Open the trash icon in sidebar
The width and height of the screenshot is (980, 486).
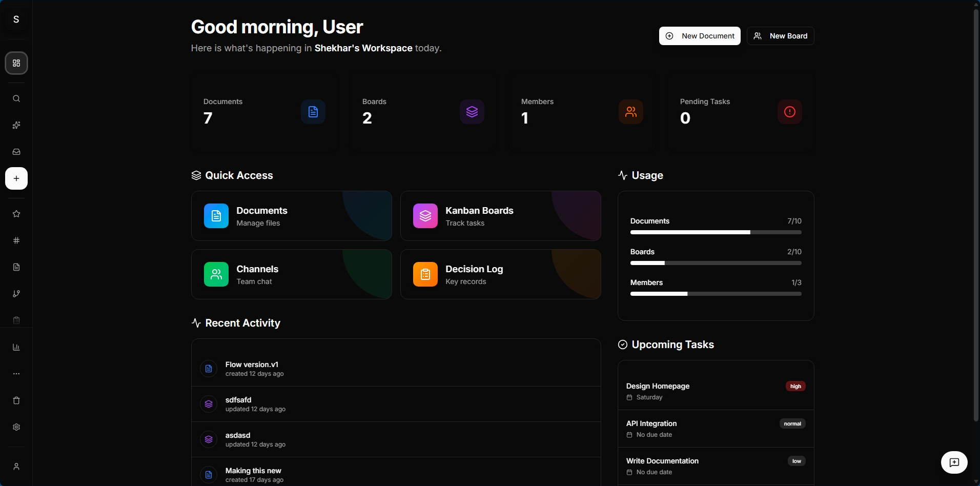point(16,400)
